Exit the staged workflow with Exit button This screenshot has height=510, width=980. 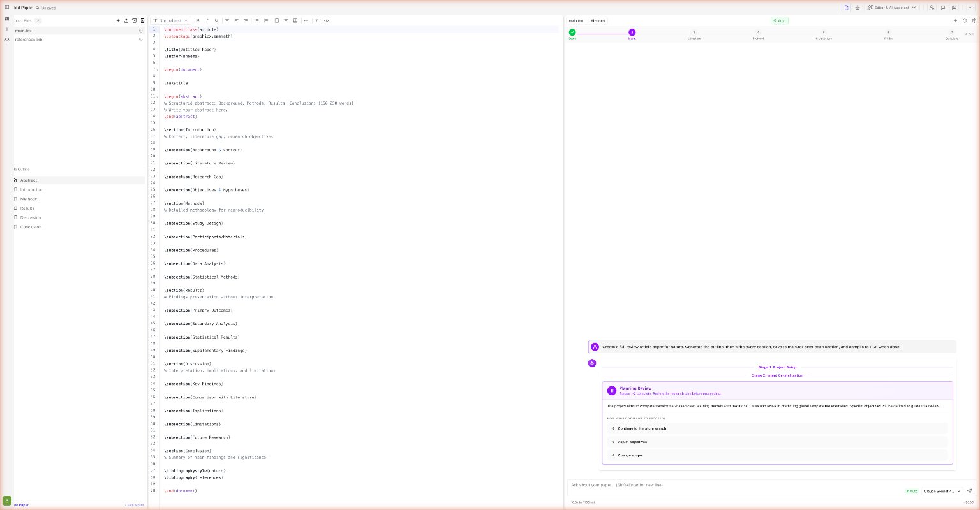969,34
